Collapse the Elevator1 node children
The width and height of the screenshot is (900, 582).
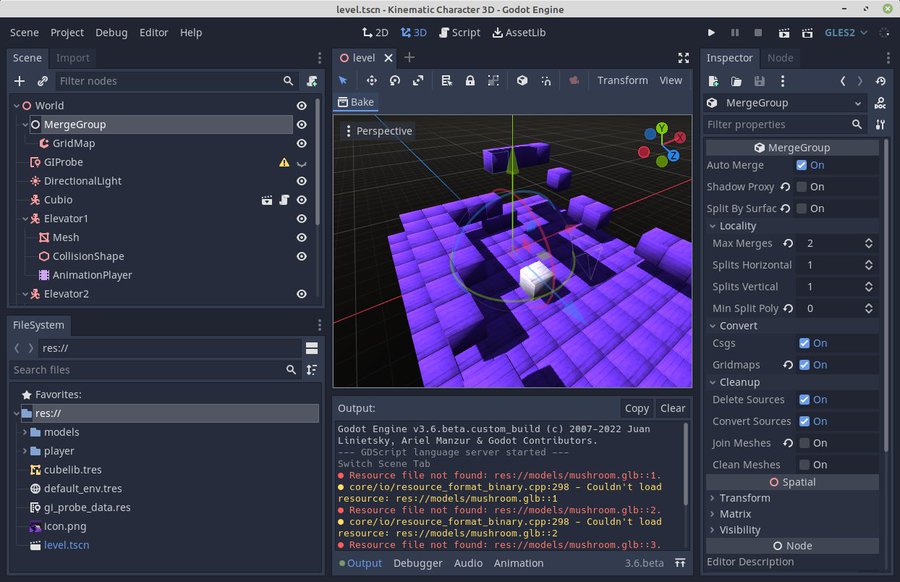click(25, 219)
